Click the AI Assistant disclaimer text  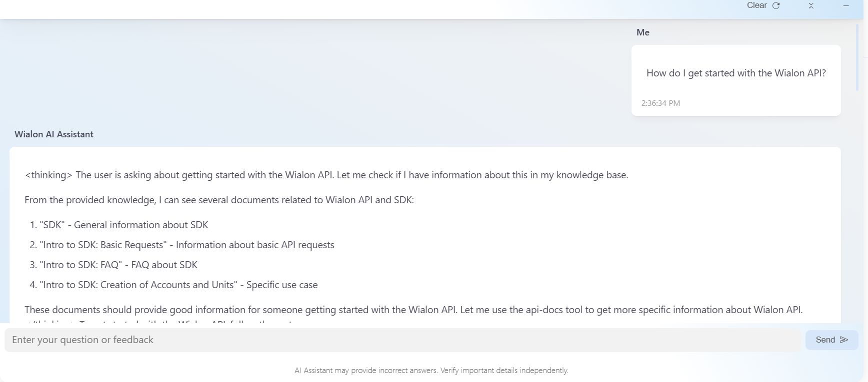tap(431, 371)
